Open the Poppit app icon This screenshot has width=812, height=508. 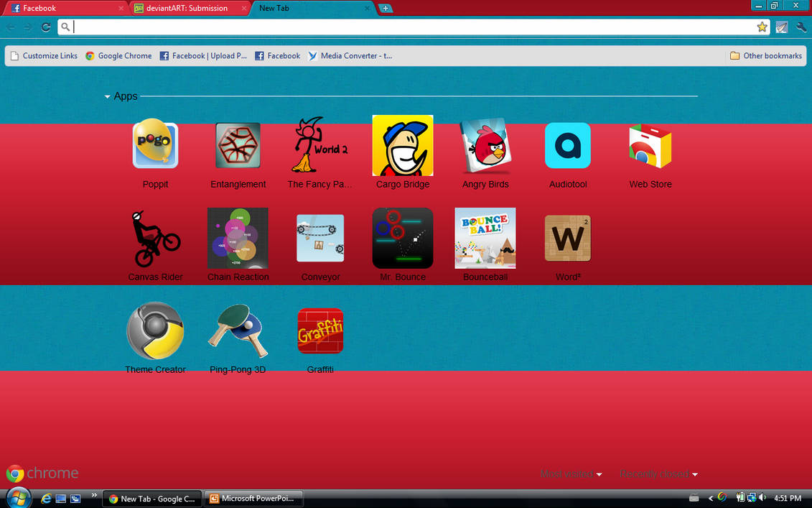[x=155, y=144]
